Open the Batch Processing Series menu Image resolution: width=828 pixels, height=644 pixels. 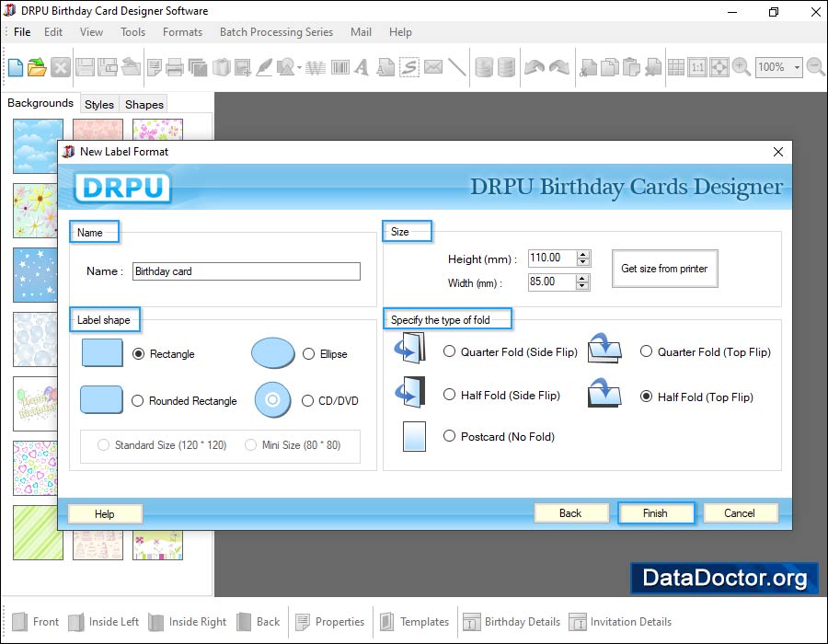point(277,32)
